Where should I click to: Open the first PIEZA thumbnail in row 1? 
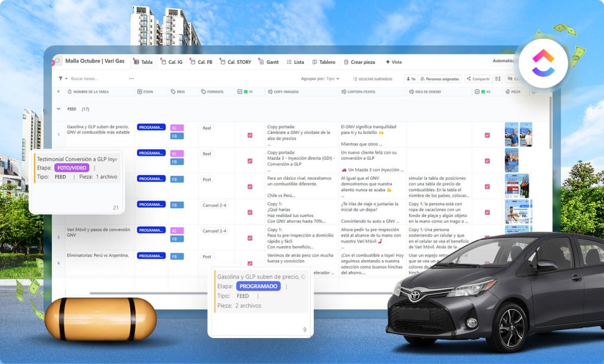pos(511,135)
